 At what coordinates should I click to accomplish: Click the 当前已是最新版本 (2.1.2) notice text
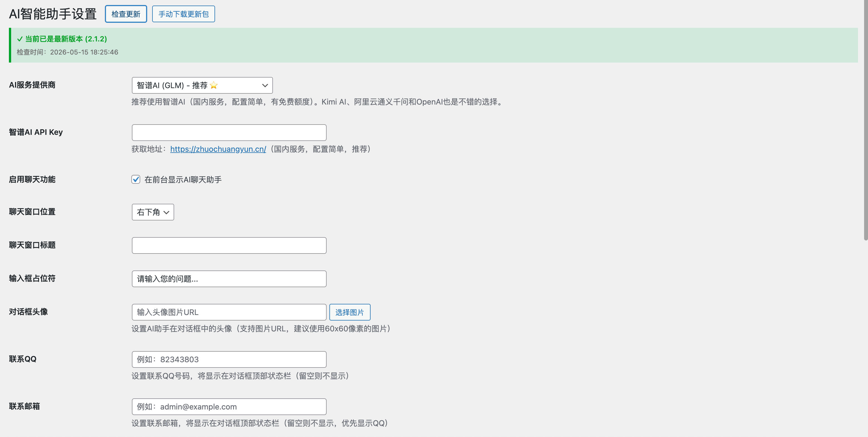tap(66, 39)
